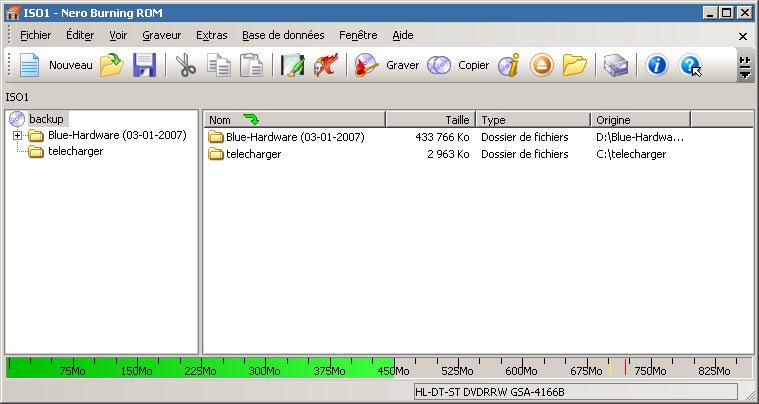Click the red capacity limit marker on the size bar
759x404 pixels.
tap(625, 367)
